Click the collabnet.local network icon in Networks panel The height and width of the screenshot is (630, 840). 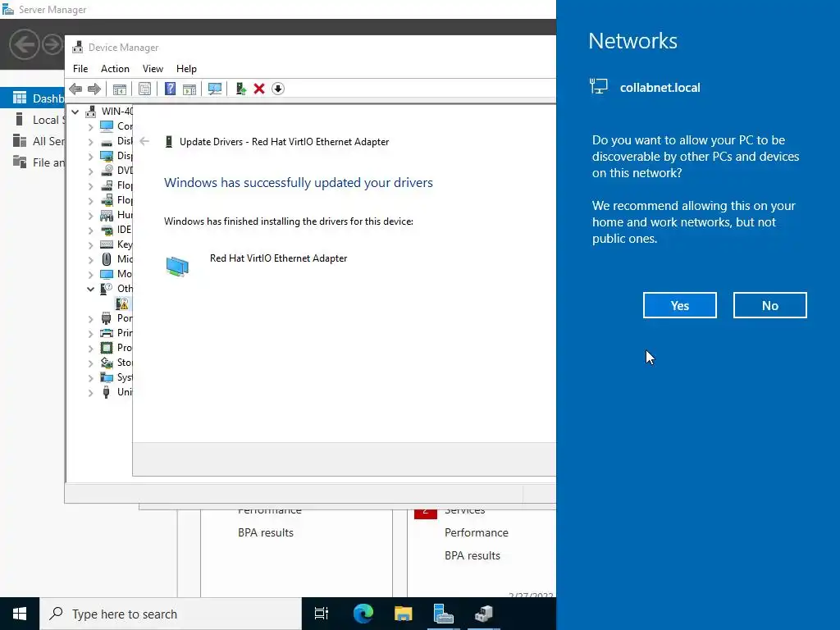coord(598,86)
